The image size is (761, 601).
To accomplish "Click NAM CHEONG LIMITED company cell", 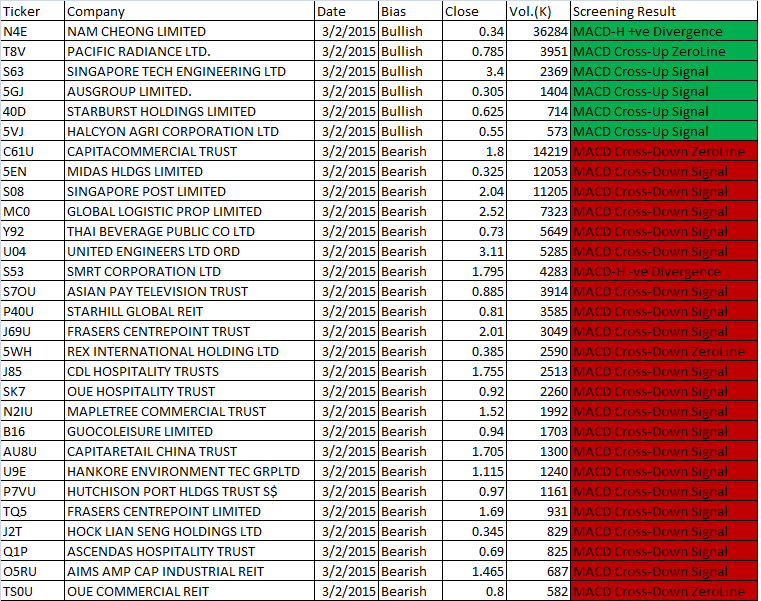I will point(189,31).
